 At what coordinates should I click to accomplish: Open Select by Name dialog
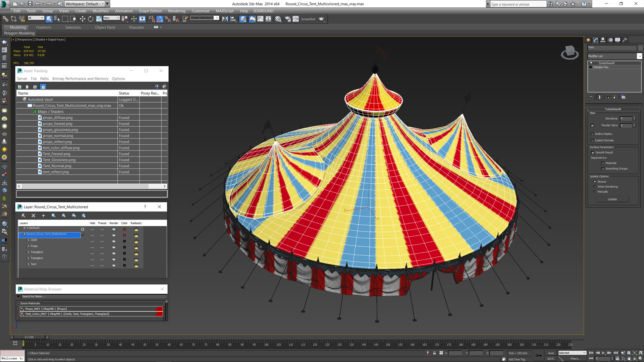click(x=57, y=19)
